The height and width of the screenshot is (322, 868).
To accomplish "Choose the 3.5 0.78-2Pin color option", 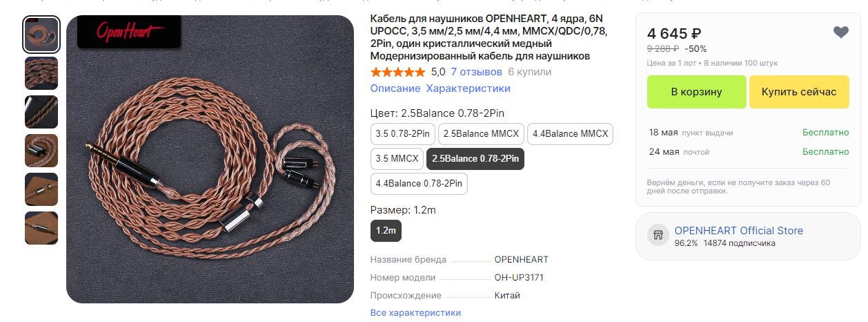I will [x=403, y=133].
